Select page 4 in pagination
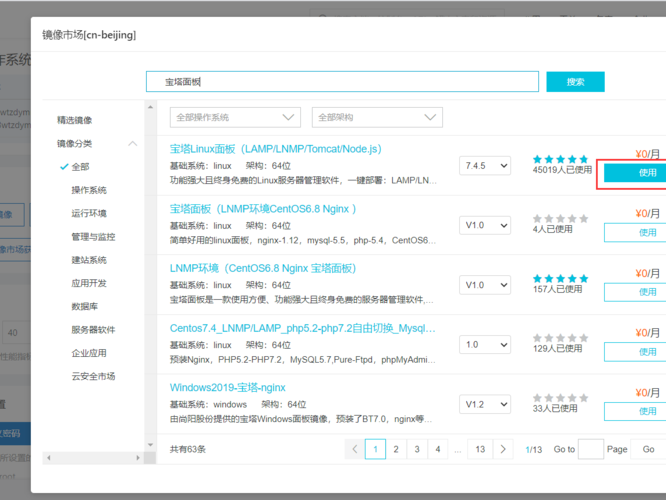Viewport: 666px width, 500px height. (438, 449)
